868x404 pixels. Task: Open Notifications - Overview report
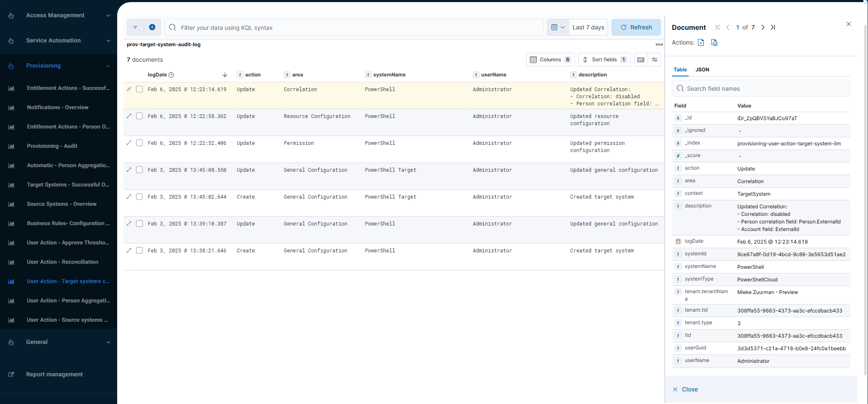[x=58, y=107]
